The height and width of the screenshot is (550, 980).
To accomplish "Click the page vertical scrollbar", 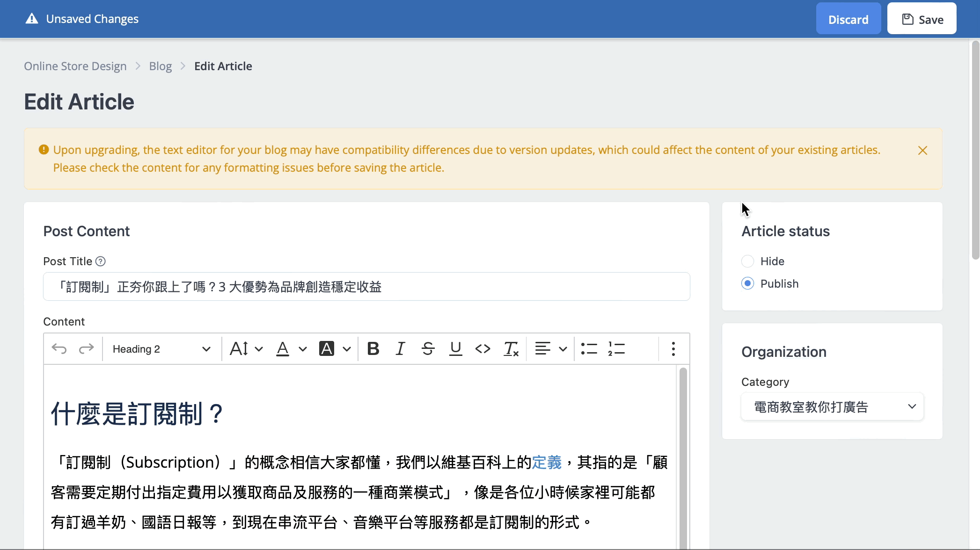I will tap(975, 150).
